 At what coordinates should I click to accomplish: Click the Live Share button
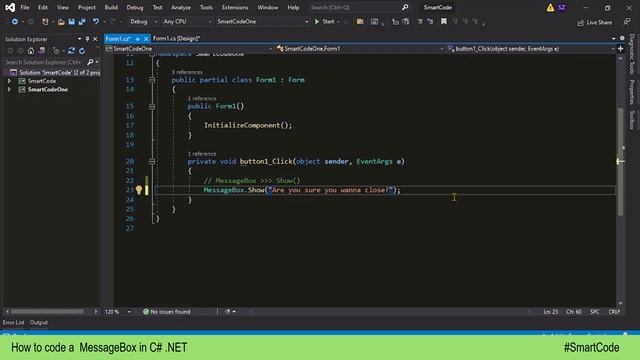595,22
